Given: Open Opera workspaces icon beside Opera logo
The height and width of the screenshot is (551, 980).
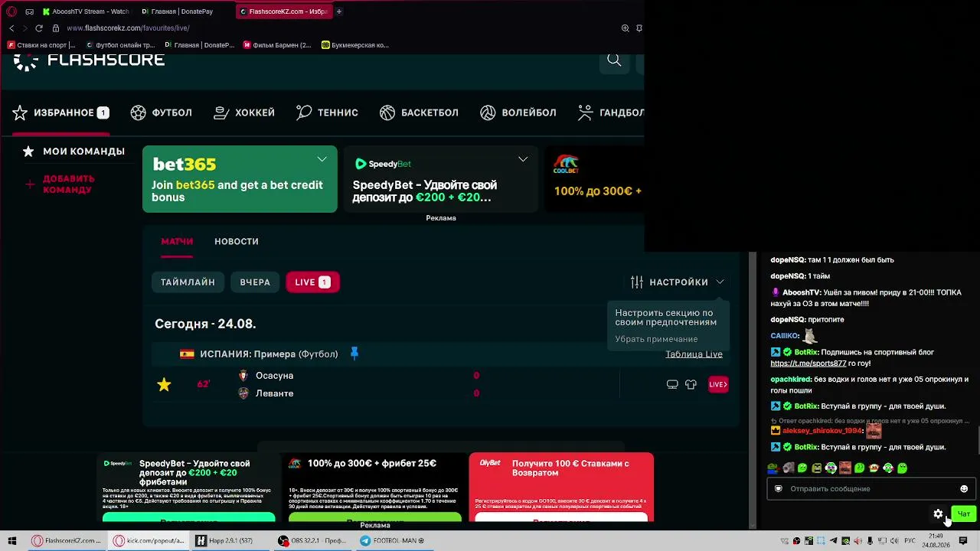Looking at the screenshot, I should coord(29,11).
